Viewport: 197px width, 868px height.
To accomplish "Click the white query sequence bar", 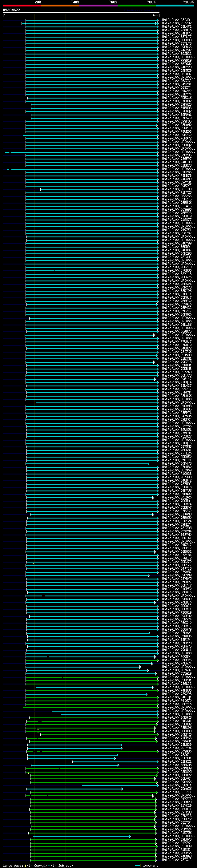I will (x=81, y=13).
